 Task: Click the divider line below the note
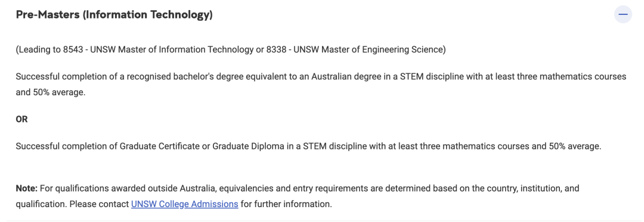tap(322, 221)
